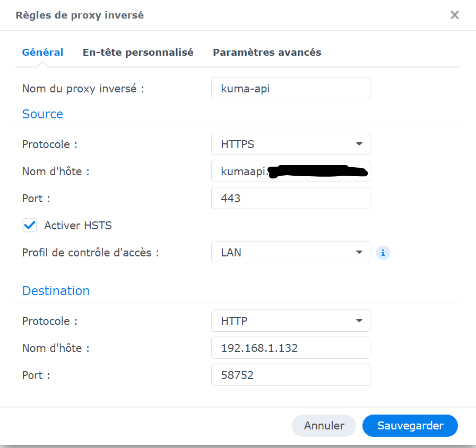Viewport: 476px width, 448px height.
Task: Click the source Port field showing 443
Action: (291, 198)
